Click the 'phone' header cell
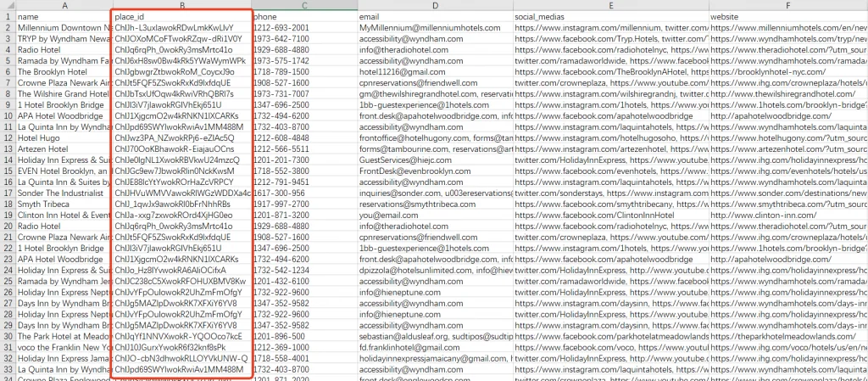 point(304,17)
